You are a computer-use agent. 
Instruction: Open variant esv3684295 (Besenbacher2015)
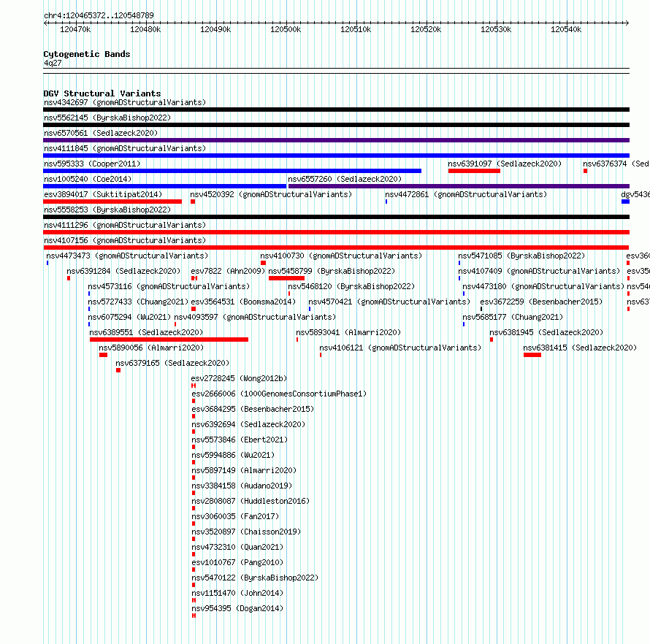253,409
